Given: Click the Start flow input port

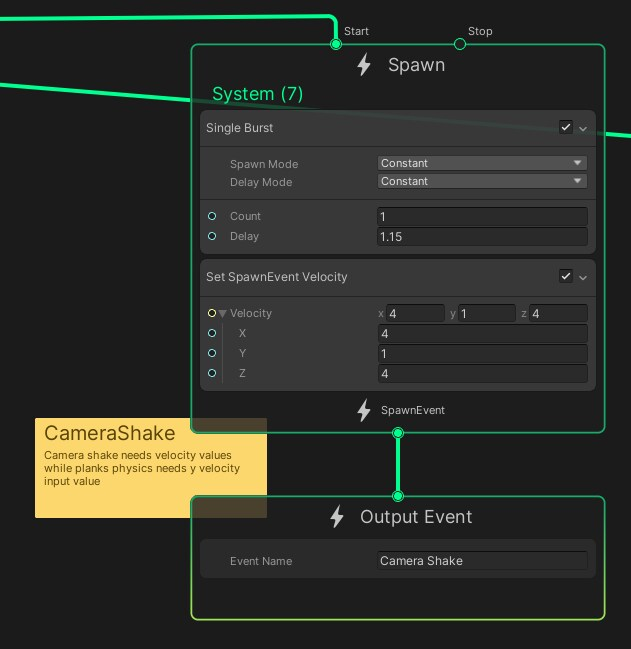Looking at the screenshot, I should (x=336, y=44).
